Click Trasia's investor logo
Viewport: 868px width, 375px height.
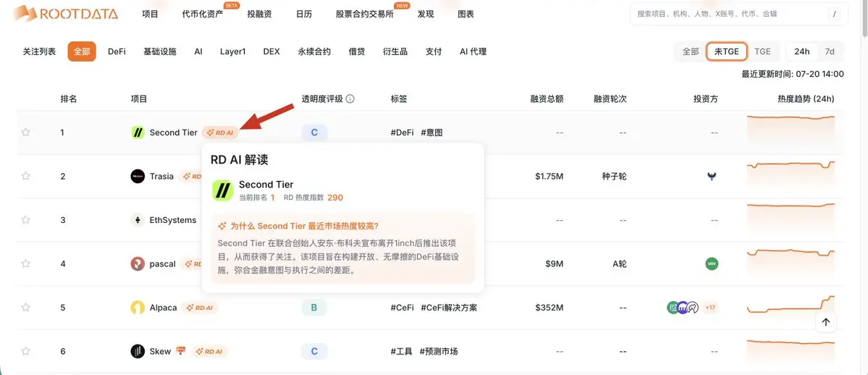coord(712,176)
